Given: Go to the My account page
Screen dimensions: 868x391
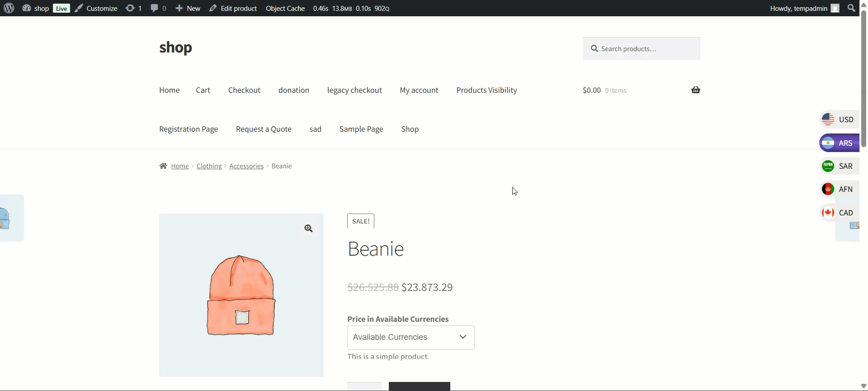Looking at the screenshot, I should click(419, 90).
